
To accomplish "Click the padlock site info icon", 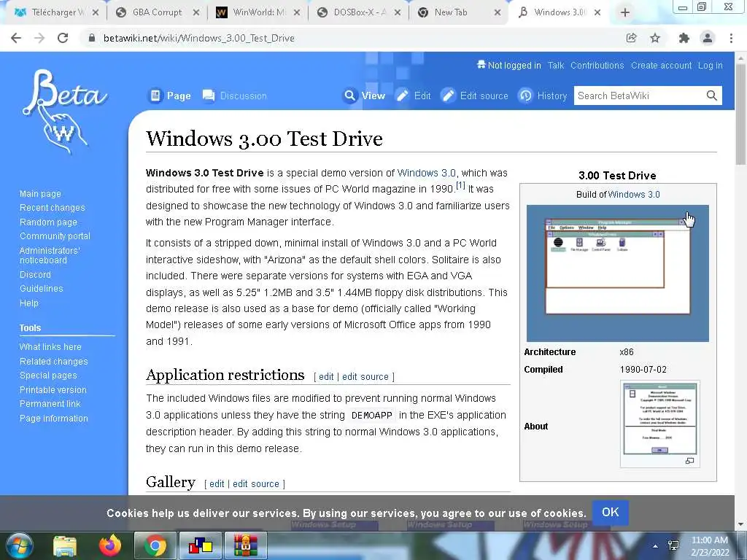I will point(92,38).
